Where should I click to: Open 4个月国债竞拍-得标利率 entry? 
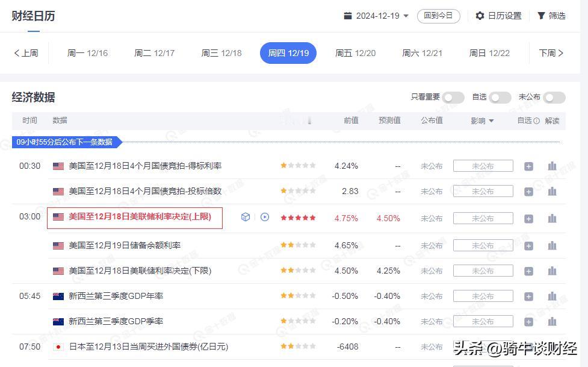(145, 166)
